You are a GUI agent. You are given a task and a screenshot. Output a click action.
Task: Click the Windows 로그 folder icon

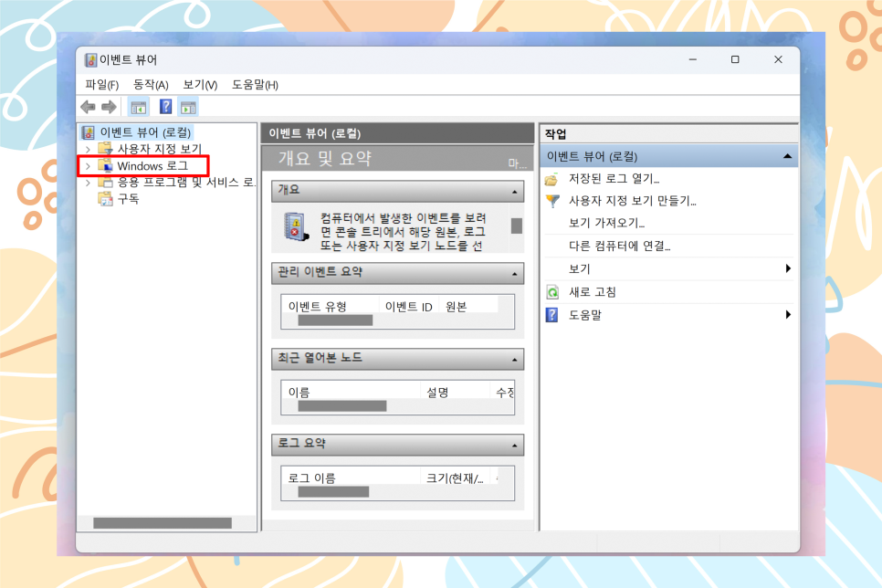(x=105, y=165)
